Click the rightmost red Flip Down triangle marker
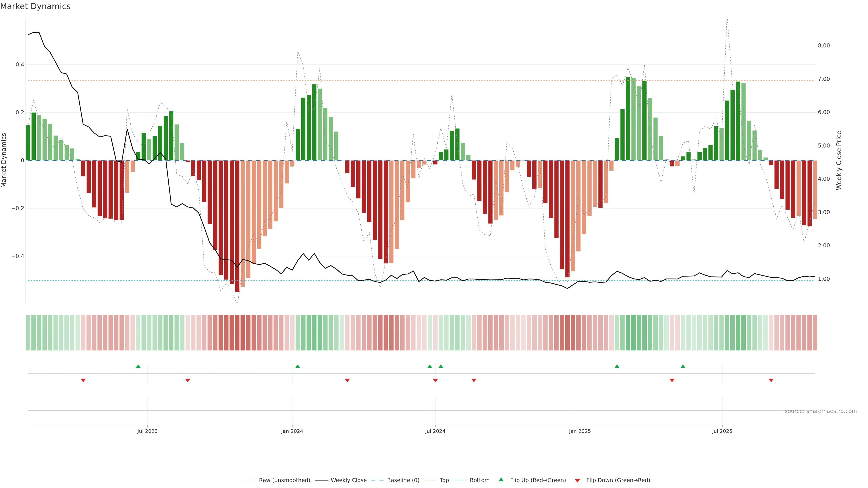The height and width of the screenshot is (488, 868). (x=771, y=380)
